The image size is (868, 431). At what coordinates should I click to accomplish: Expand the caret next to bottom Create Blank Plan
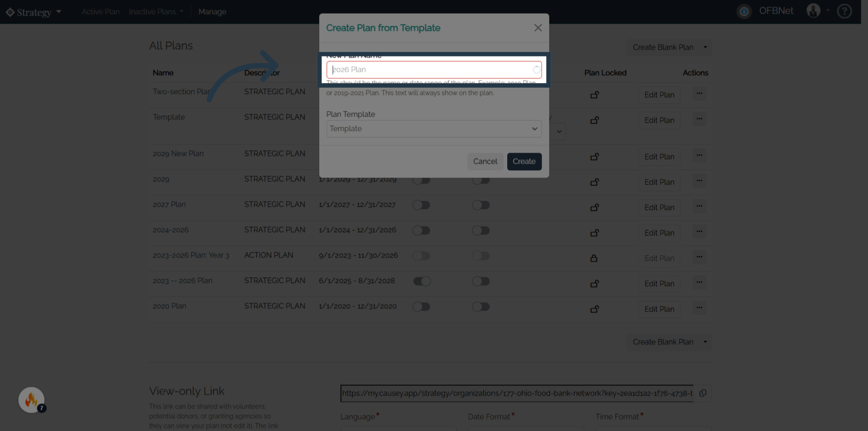click(705, 342)
